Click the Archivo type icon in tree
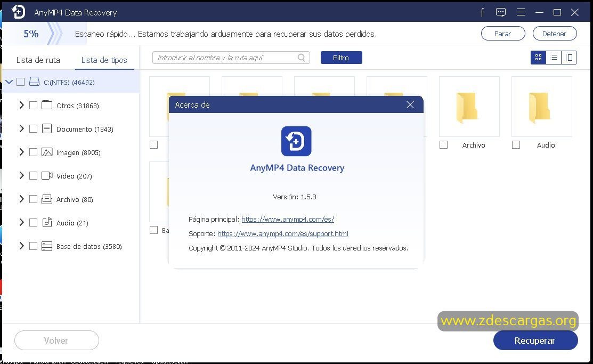Screen dimensions: 593x364 [x=47, y=199]
